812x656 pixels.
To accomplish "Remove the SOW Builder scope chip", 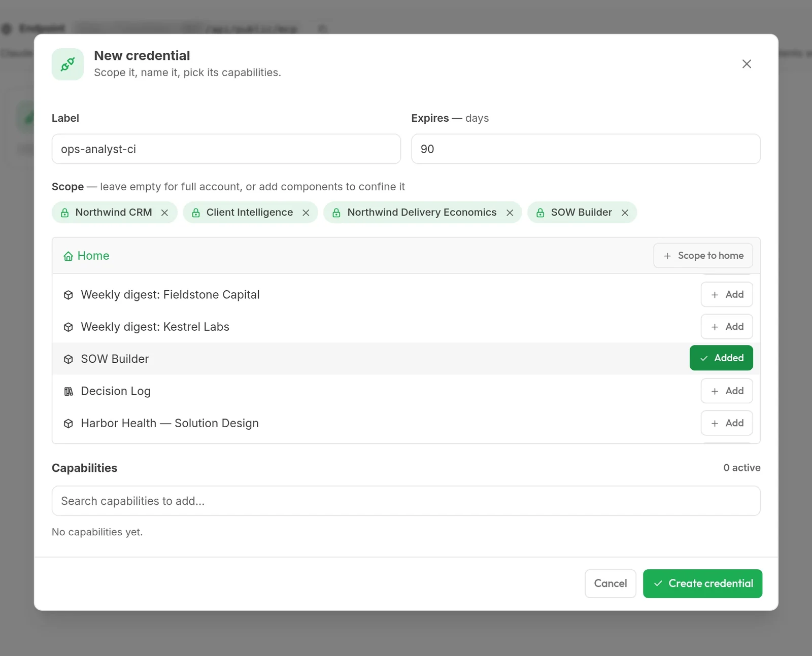I will point(625,213).
